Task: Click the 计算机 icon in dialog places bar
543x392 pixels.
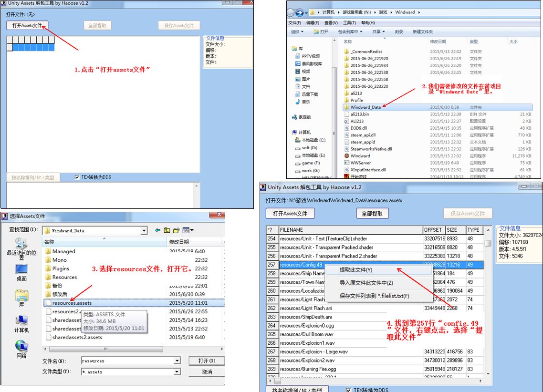Action: coord(21,323)
